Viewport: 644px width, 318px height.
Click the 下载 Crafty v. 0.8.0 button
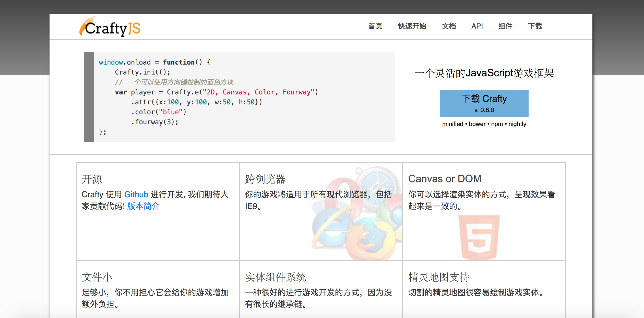point(484,104)
